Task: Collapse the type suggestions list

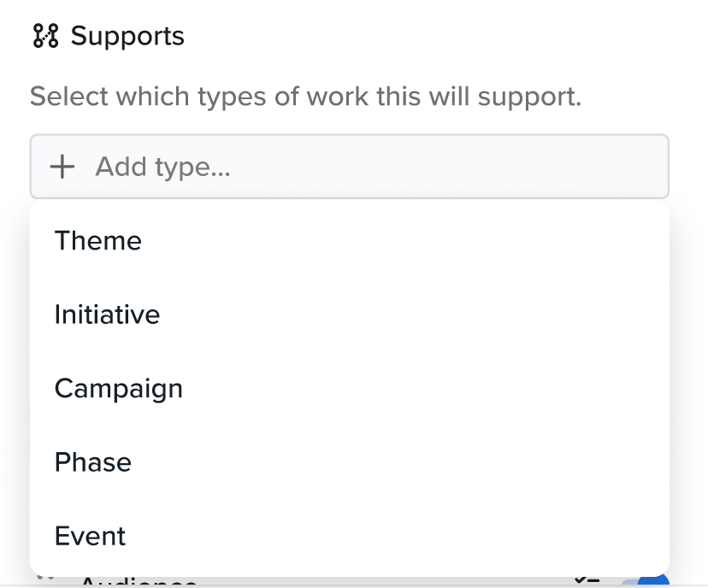Action: [342, 167]
